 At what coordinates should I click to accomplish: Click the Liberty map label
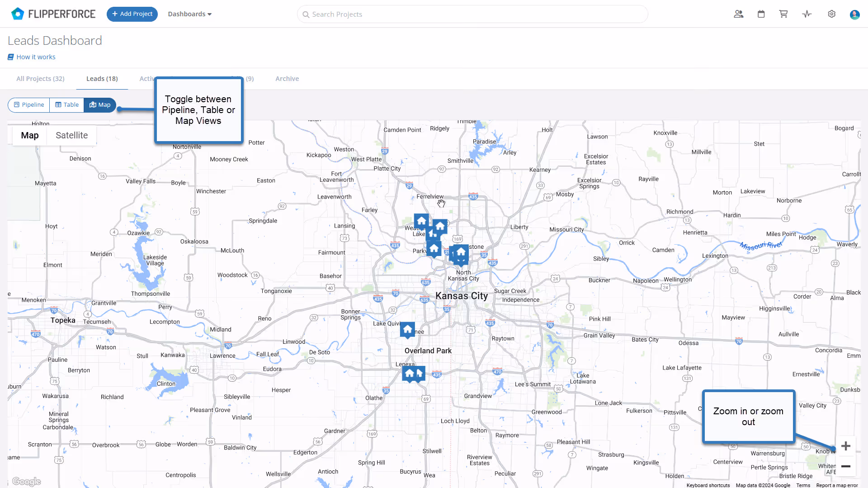519,227
